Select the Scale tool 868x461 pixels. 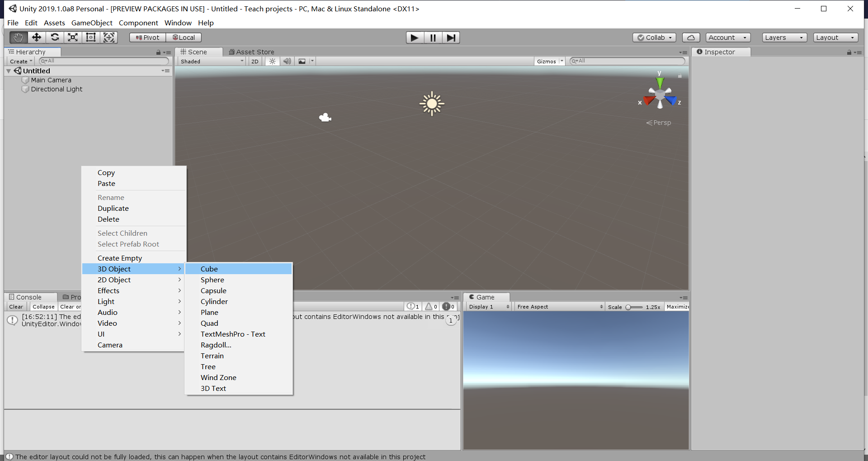pos(73,38)
